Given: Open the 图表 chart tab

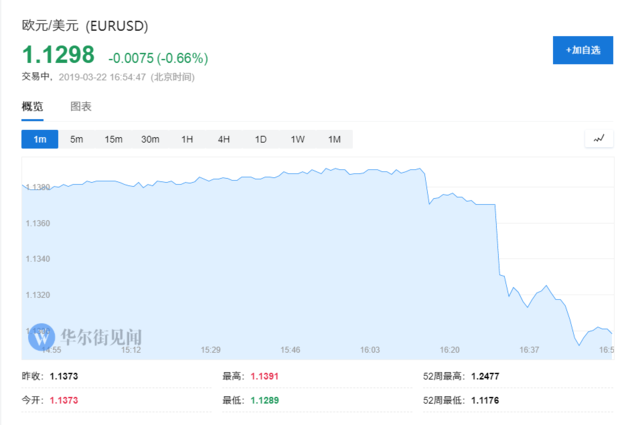Looking at the screenshot, I should tap(81, 106).
